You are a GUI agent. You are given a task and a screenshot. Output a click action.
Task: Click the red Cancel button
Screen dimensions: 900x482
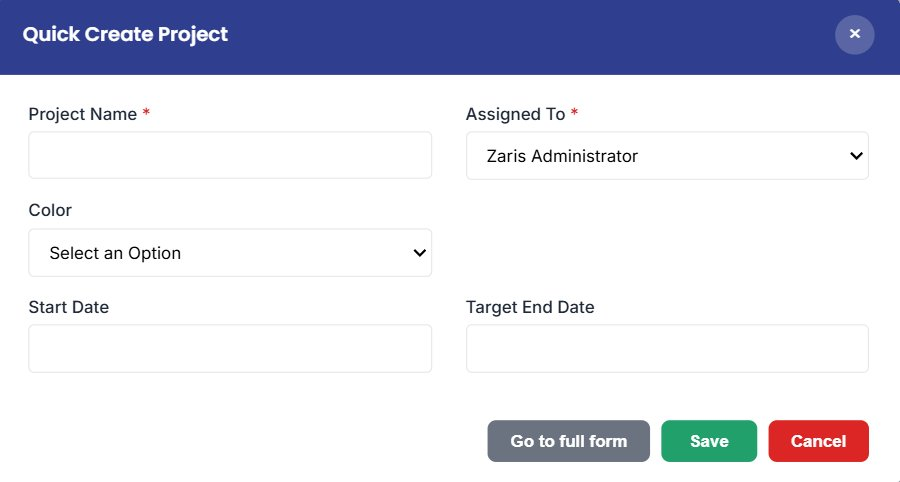pos(818,441)
